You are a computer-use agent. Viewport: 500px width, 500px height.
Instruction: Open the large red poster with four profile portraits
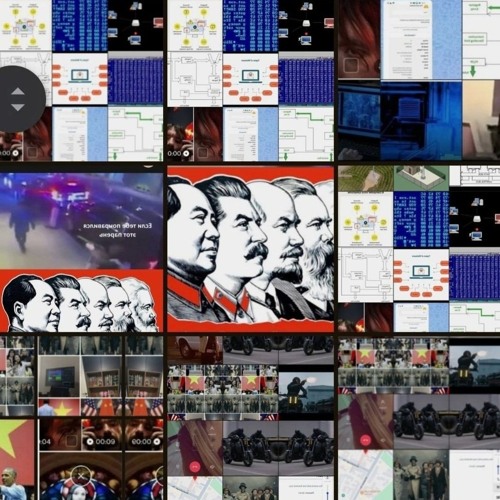(x=250, y=249)
